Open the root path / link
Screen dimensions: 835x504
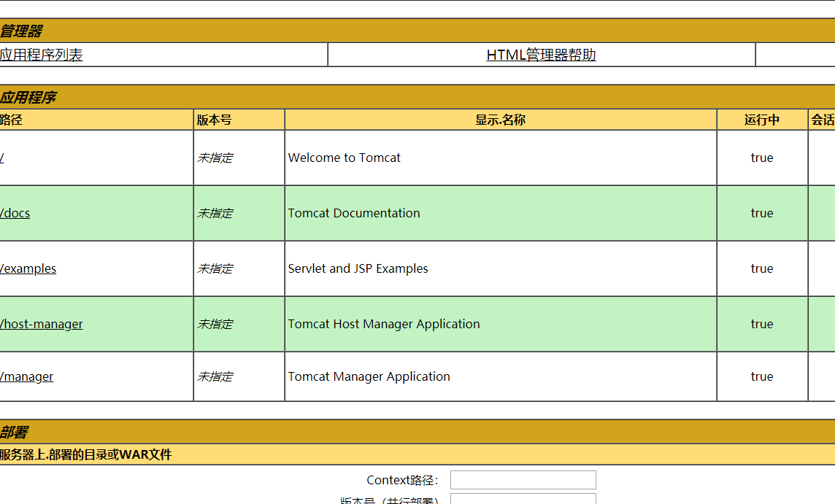click(1, 158)
